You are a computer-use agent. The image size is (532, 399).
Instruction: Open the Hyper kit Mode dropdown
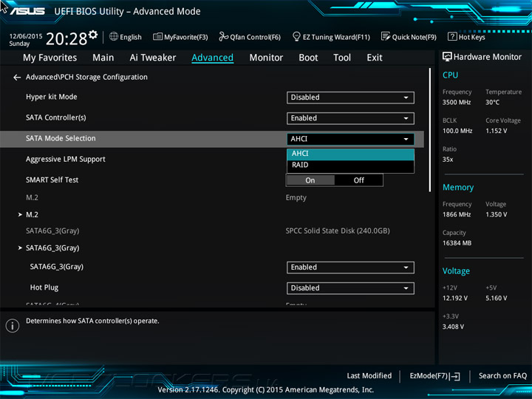tap(350, 98)
